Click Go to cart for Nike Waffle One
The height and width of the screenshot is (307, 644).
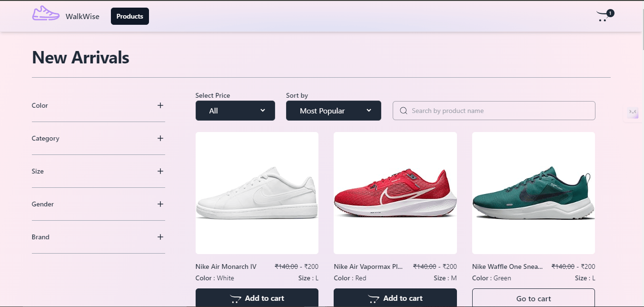(534, 298)
